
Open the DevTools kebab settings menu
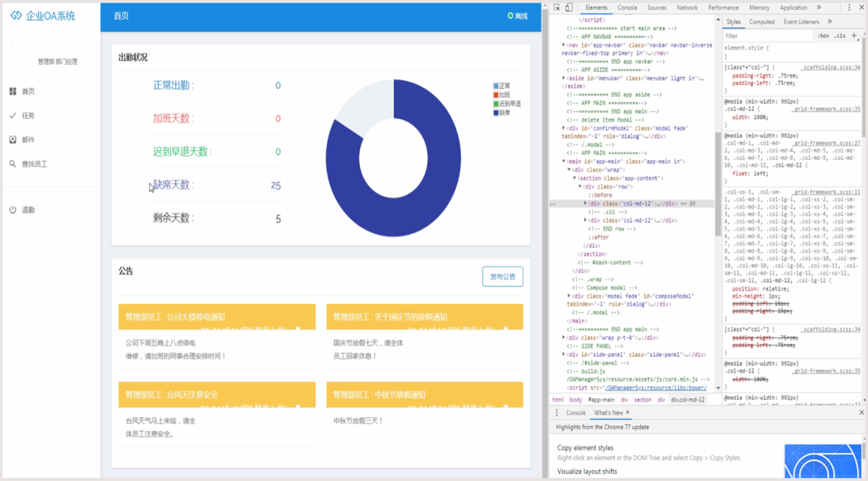(849, 8)
